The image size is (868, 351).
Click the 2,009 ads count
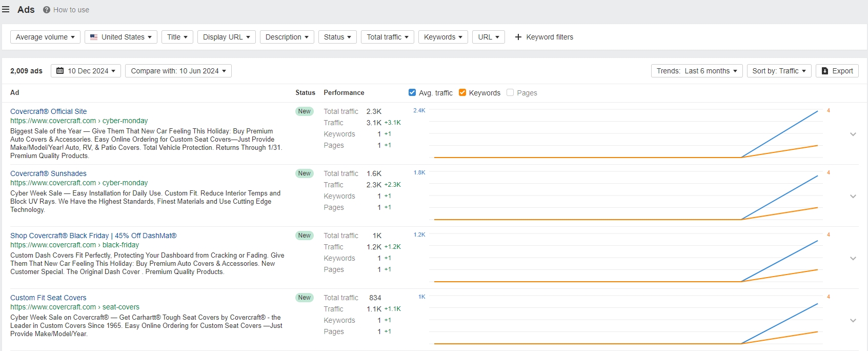tap(26, 71)
